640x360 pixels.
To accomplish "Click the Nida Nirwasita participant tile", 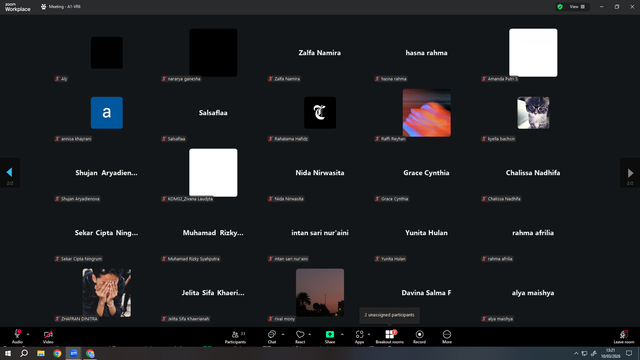I will pyautogui.click(x=320, y=173).
